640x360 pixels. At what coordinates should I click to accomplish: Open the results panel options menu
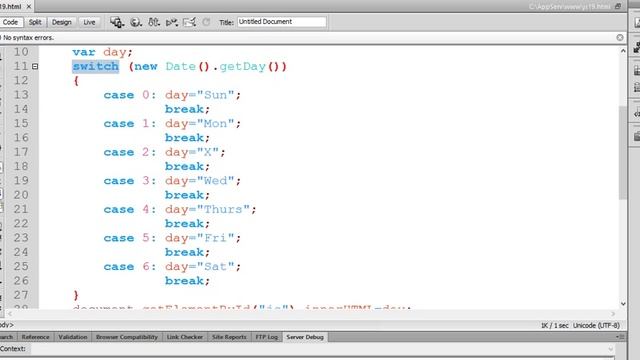(620, 337)
